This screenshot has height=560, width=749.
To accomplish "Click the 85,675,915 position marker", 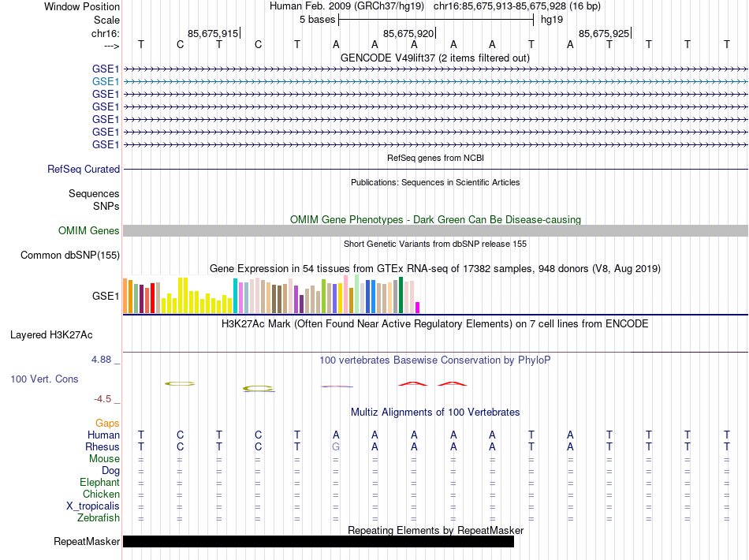I will click(x=213, y=33).
